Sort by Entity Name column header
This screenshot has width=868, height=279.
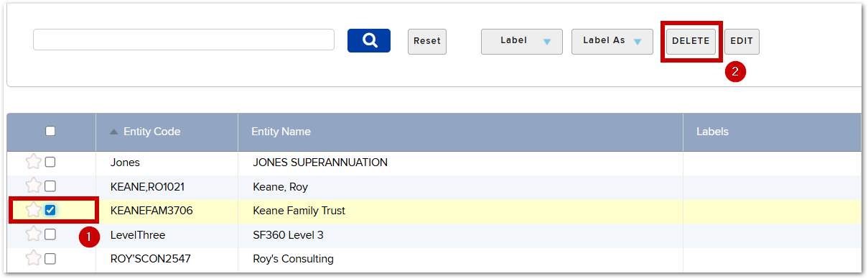[x=281, y=132]
